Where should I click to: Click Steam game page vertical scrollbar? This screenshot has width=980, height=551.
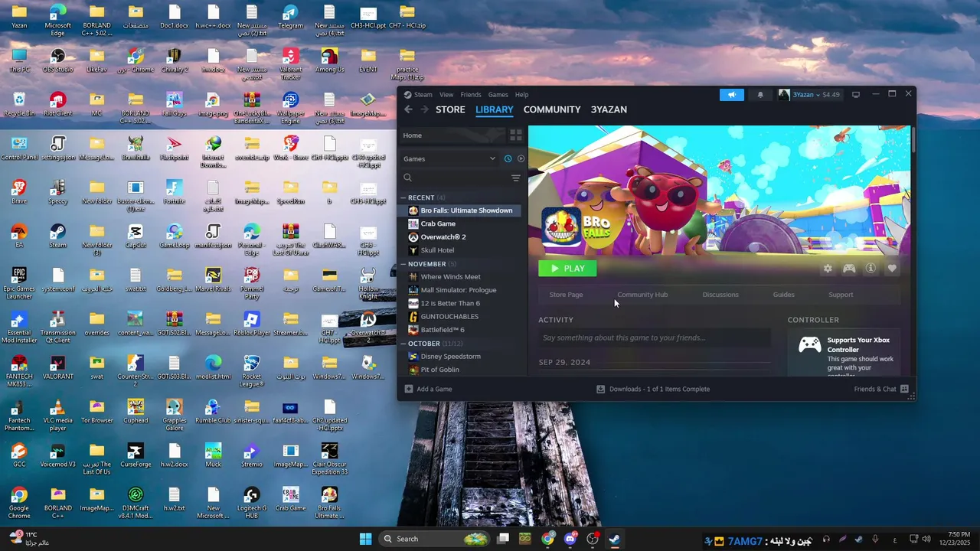pyautogui.click(x=912, y=139)
